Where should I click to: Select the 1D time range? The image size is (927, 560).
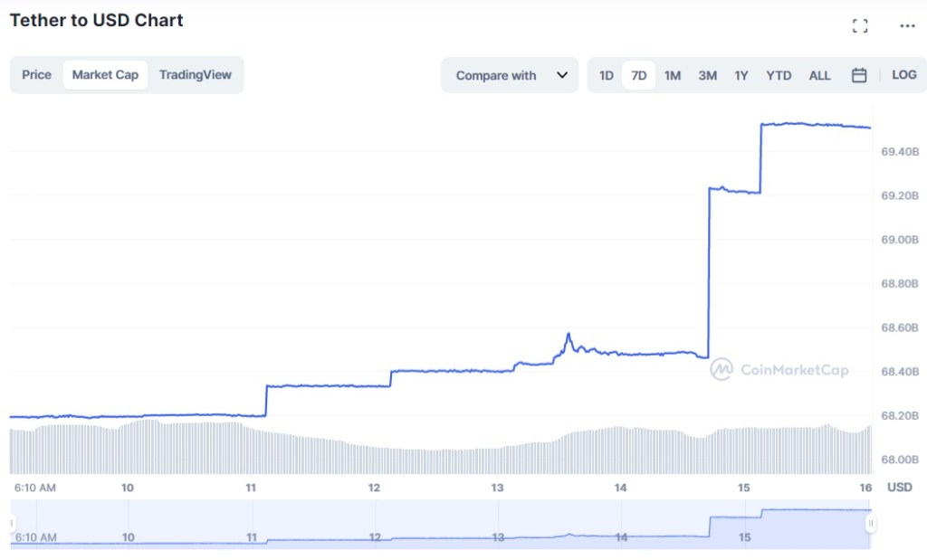606,75
